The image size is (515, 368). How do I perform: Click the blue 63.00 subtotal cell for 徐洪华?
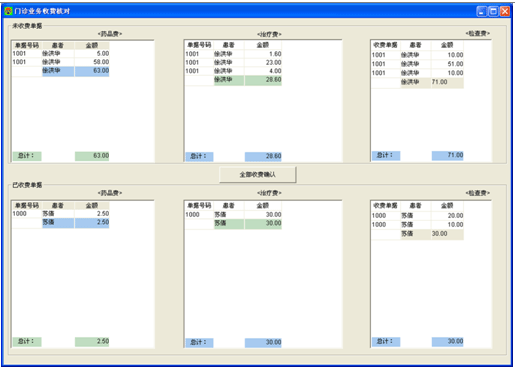[92, 71]
